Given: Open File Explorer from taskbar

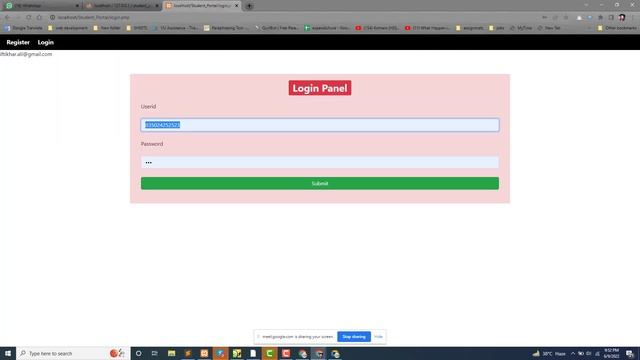Looking at the screenshot, I should point(171,353).
